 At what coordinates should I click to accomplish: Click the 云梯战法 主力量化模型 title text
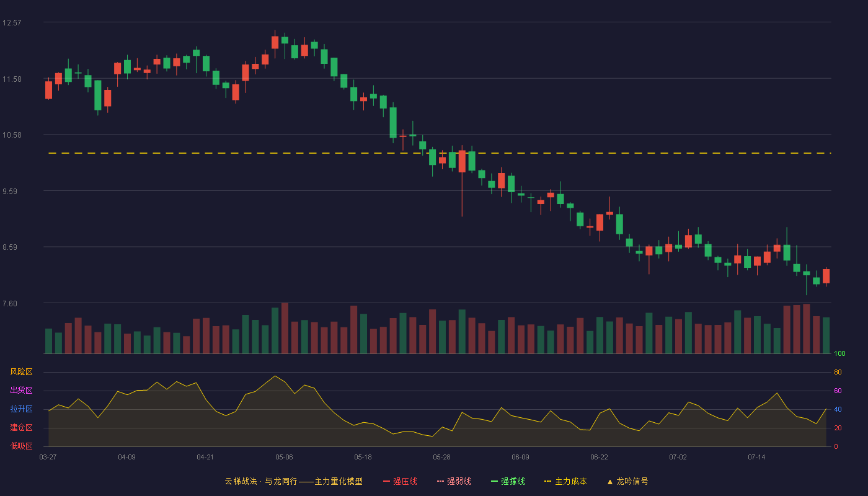[x=293, y=481]
